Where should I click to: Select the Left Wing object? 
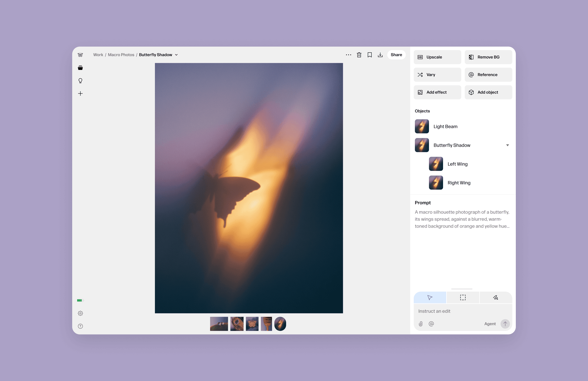coord(457,164)
